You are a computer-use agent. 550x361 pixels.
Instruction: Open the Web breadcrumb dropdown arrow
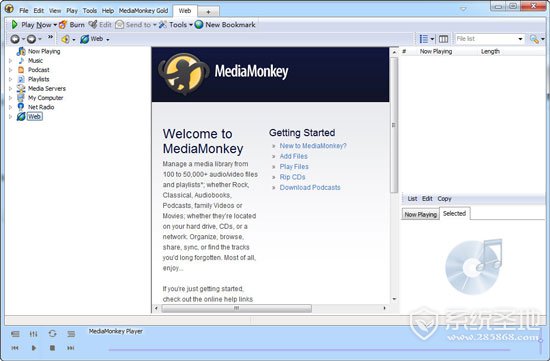[108, 40]
